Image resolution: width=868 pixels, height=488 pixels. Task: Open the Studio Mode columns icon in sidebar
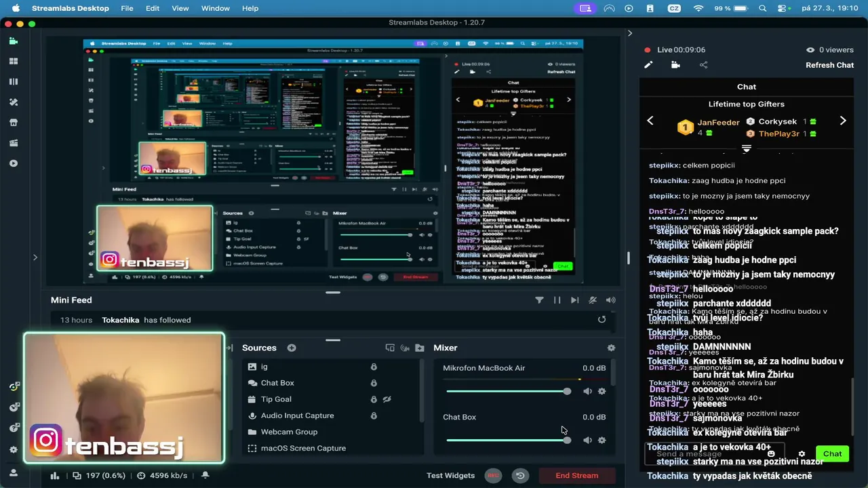coord(14,81)
